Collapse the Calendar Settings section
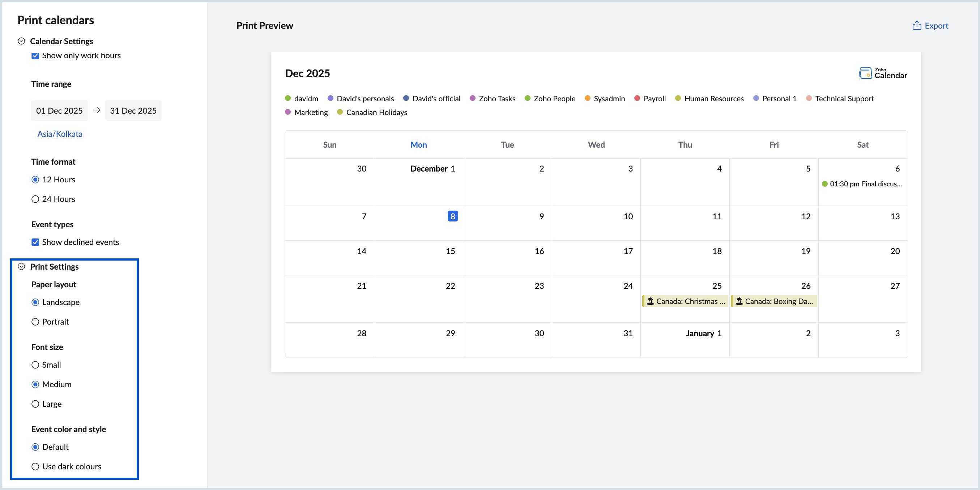Image resolution: width=980 pixels, height=490 pixels. coord(22,41)
